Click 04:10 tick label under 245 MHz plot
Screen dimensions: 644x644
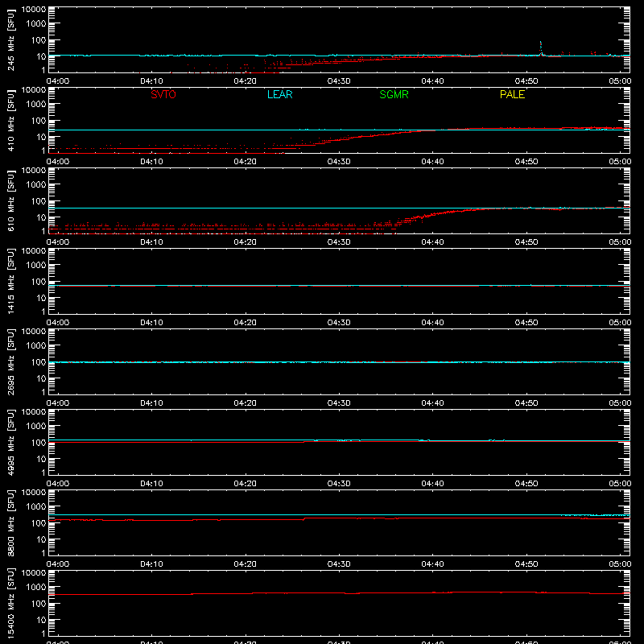[x=151, y=81]
